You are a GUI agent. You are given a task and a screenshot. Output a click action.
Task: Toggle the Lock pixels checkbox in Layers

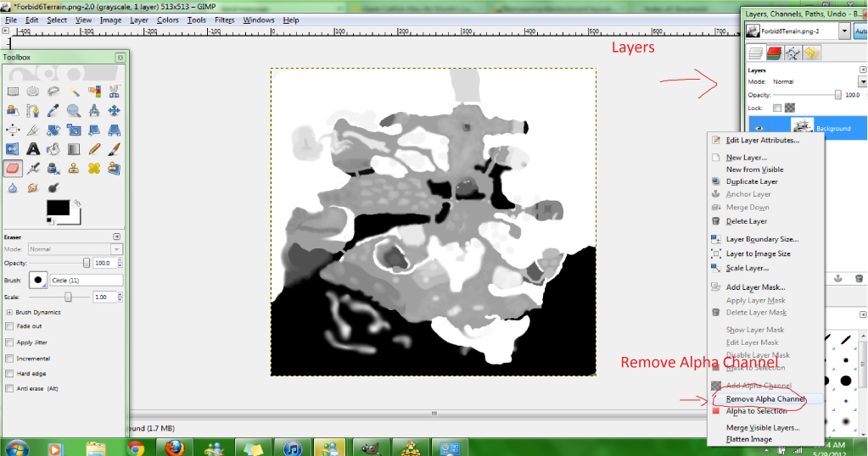[x=777, y=108]
